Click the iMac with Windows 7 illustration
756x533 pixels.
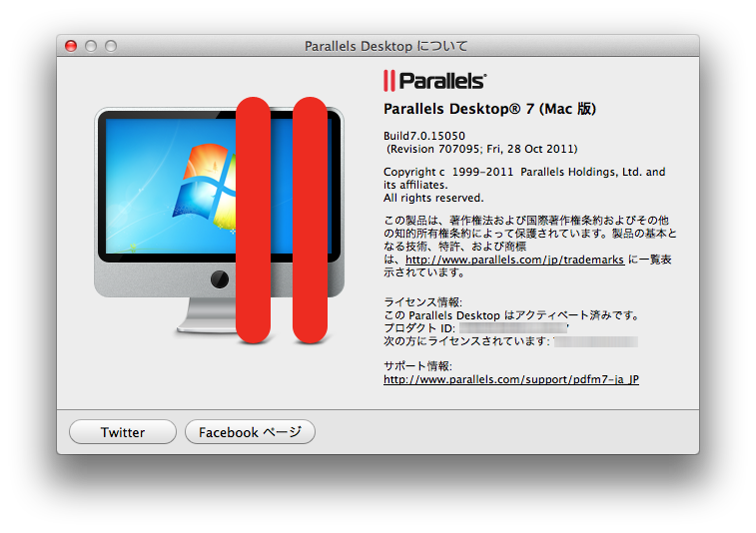pos(219,221)
